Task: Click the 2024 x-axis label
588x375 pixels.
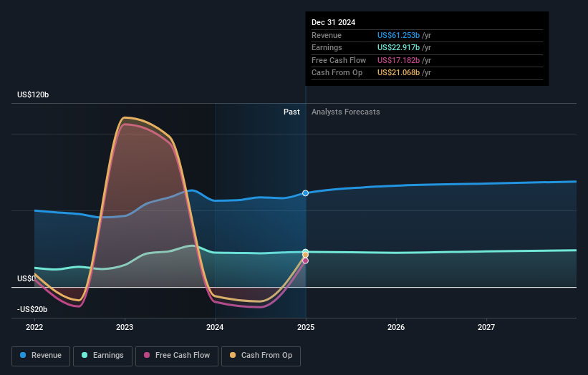Action: (215, 328)
